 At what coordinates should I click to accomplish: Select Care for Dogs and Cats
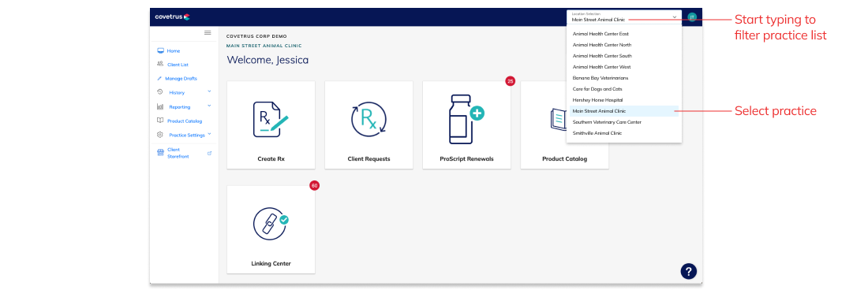[624, 89]
